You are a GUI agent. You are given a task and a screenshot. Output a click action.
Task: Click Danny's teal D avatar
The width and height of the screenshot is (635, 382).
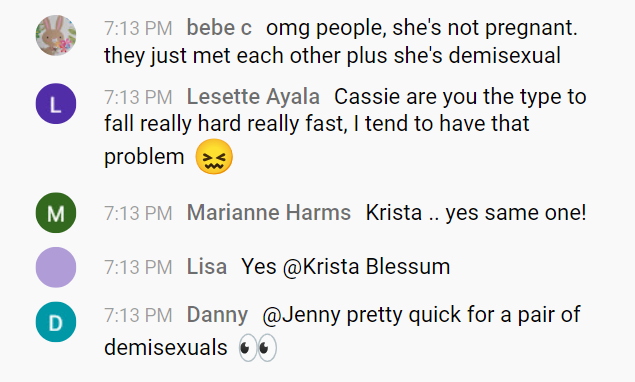56,322
